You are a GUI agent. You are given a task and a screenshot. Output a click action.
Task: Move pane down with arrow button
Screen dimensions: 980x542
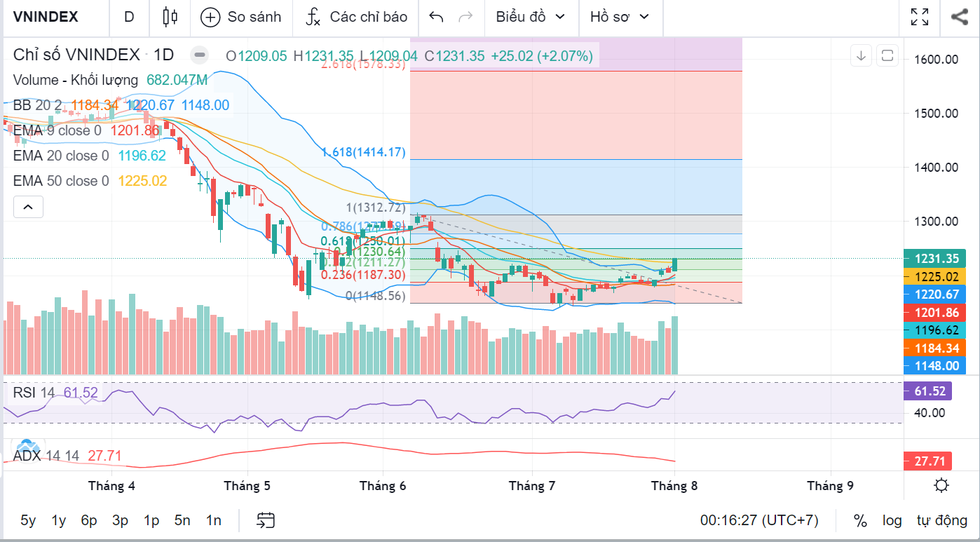(862, 55)
